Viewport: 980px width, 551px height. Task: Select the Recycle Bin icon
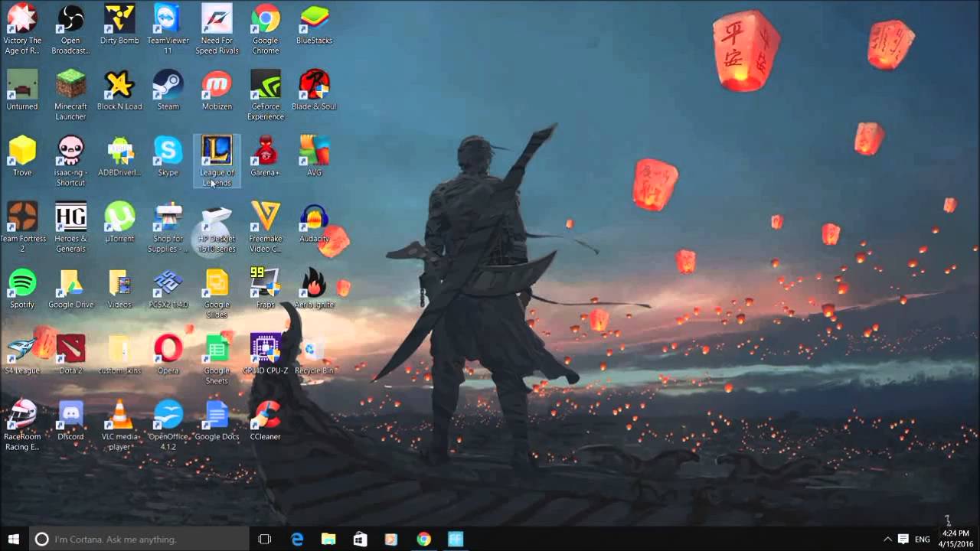(x=314, y=354)
